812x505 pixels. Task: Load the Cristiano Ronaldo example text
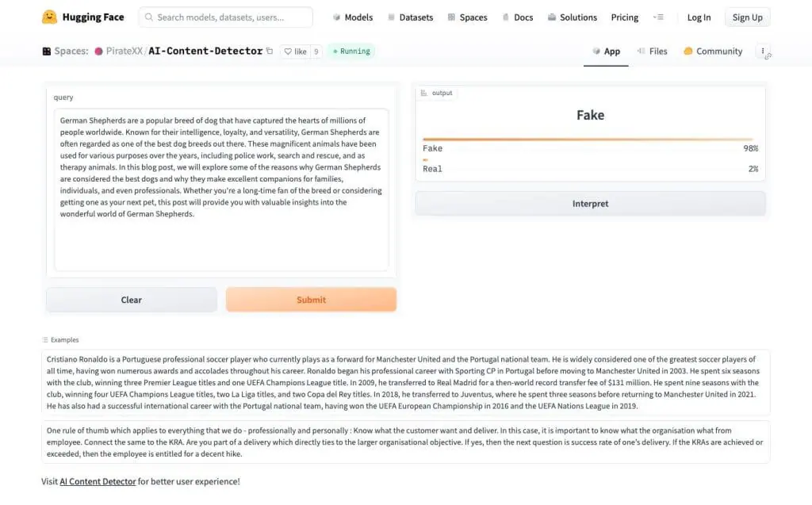(405, 382)
